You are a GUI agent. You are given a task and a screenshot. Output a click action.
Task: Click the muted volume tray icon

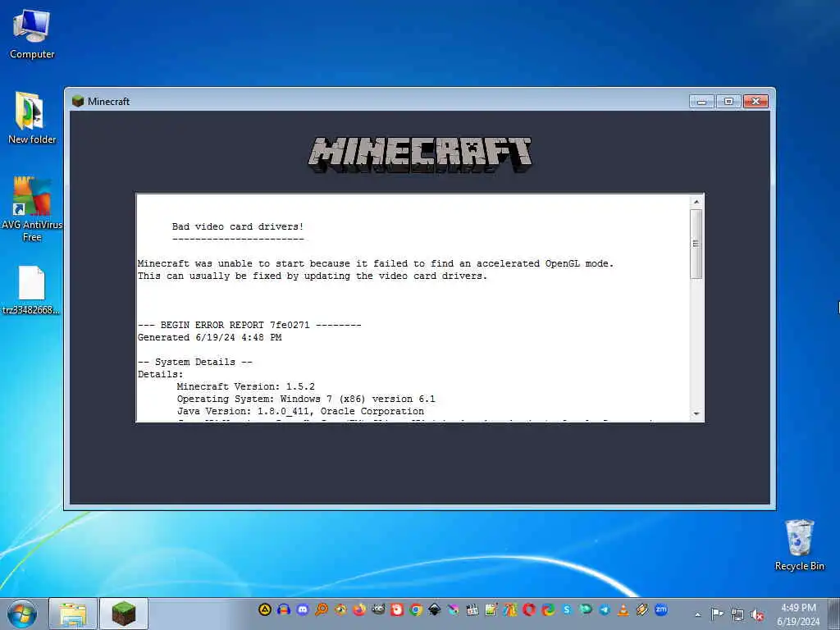[757, 615]
